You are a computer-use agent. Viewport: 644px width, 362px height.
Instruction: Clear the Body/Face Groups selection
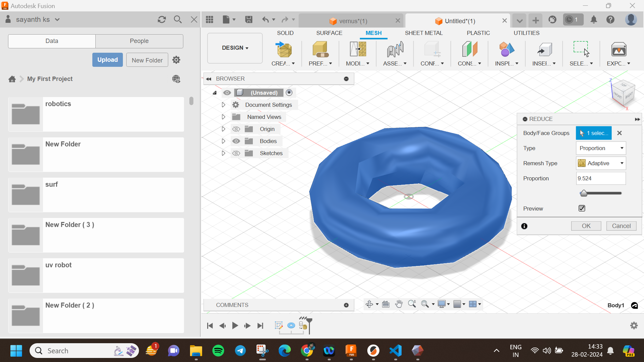(619, 133)
